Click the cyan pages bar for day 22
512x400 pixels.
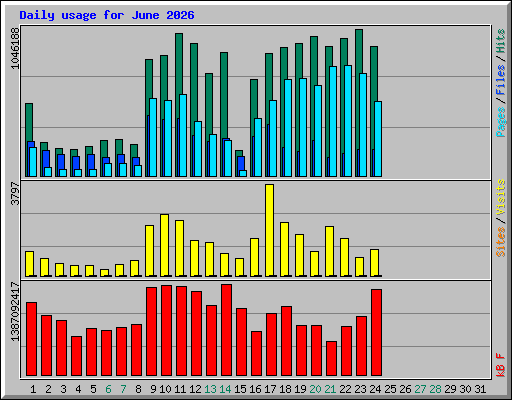pyautogui.click(x=348, y=121)
